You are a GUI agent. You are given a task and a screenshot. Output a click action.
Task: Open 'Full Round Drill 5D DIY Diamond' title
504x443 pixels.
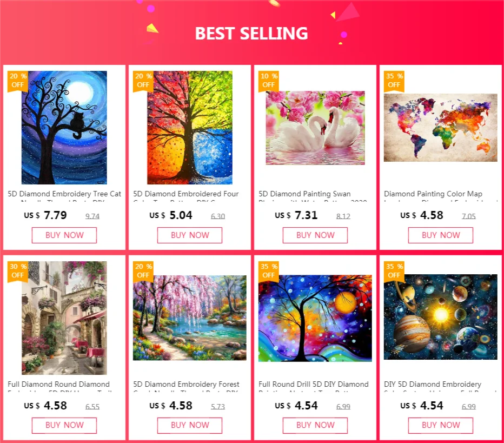tap(314, 384)
